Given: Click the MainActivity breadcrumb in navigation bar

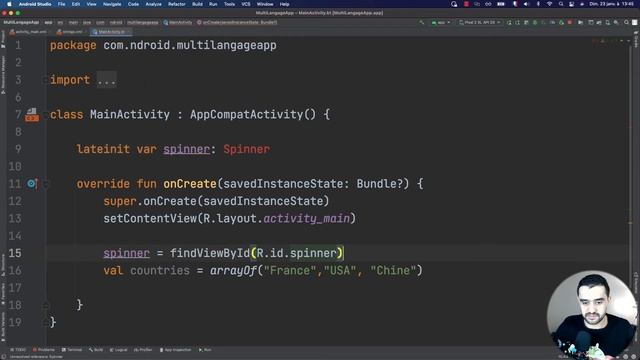Looking at the screenshot, I should (178, 22).
